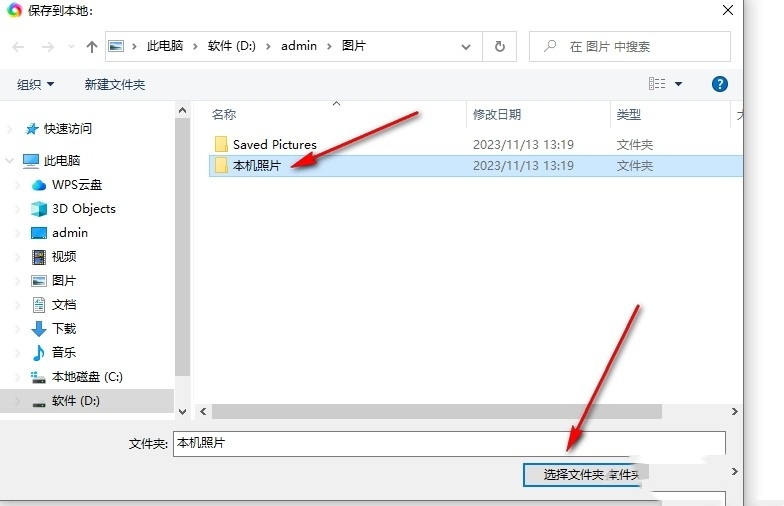Click the Saved Pictures folder icon

pyautogui.click(x=221, y=144)
